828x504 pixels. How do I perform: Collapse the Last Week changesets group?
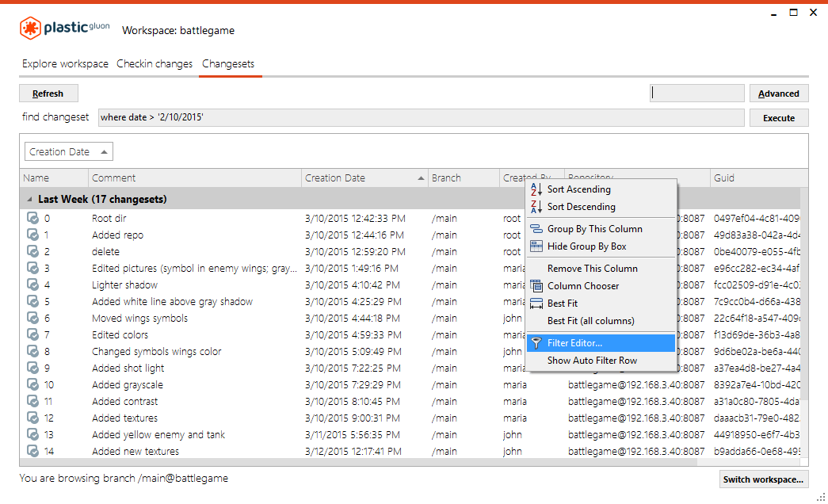(29, 199)
